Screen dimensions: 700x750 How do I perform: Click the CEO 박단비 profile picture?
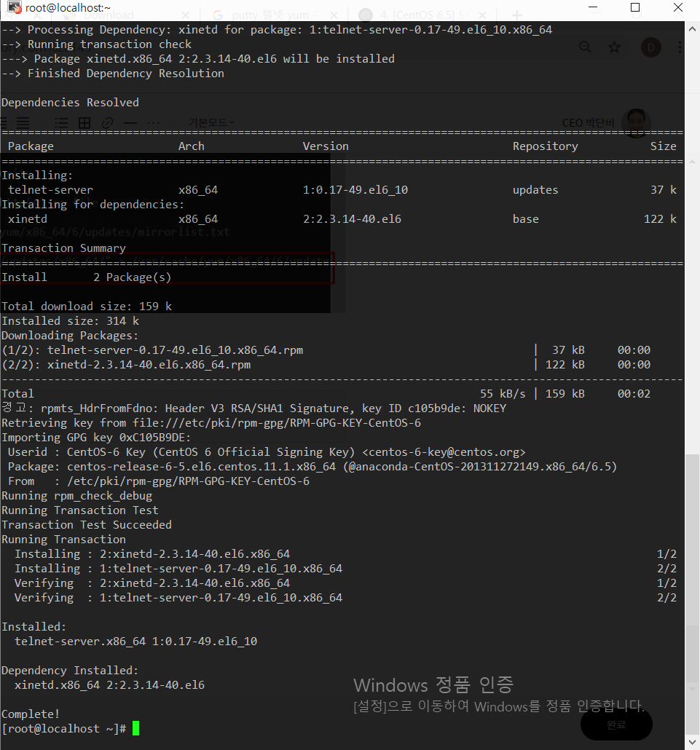(x=636, y=123)
